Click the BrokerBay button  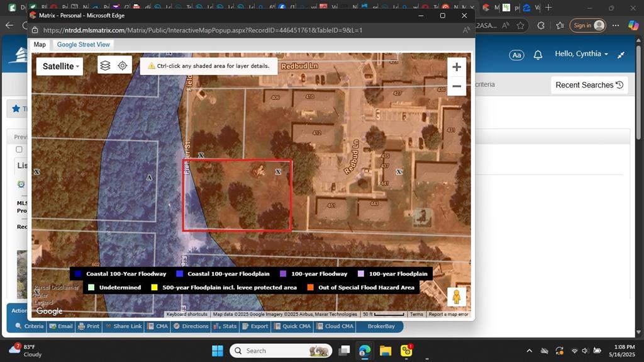tap(380, 326)
